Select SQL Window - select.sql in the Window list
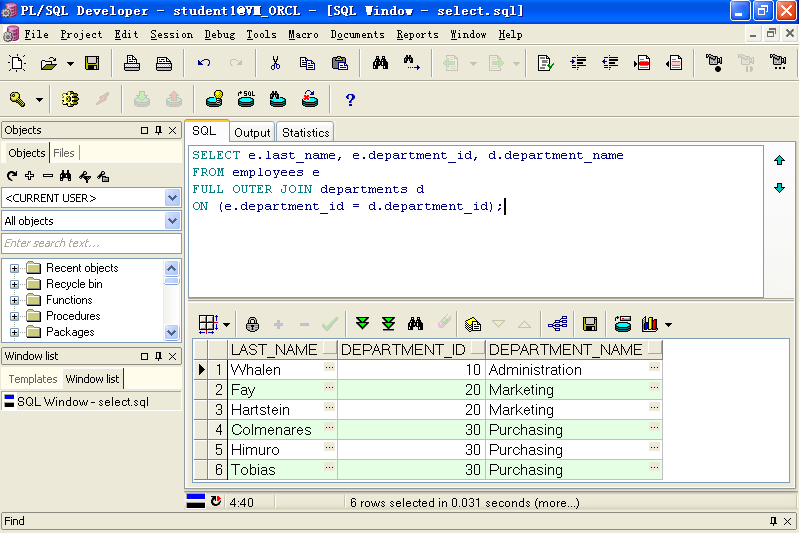The width and height of the screenshot is (799, 533). point(83,402)
